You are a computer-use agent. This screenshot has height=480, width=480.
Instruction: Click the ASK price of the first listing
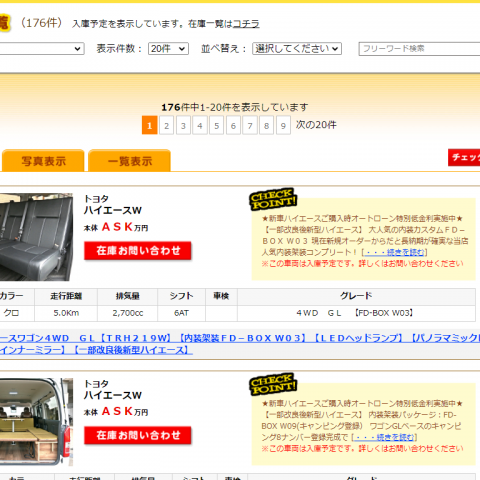117,227
